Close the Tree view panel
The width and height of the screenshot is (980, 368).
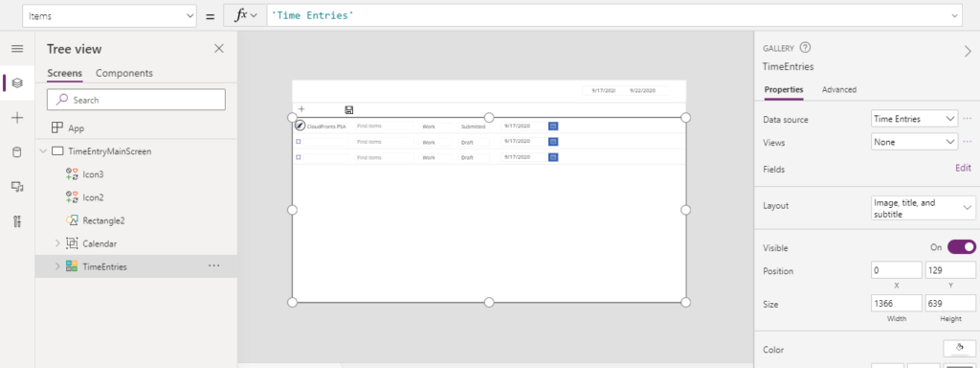coord(219,49)
